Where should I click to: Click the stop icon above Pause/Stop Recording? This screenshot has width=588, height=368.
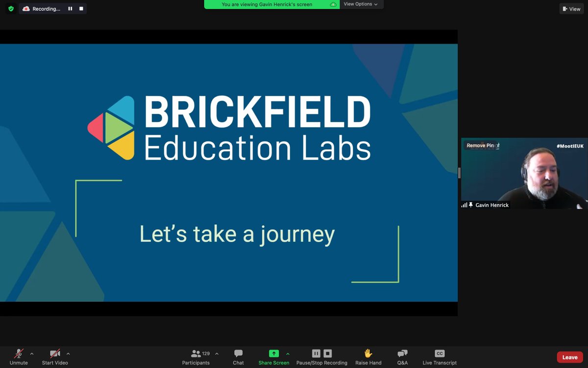tap(328, 353)
